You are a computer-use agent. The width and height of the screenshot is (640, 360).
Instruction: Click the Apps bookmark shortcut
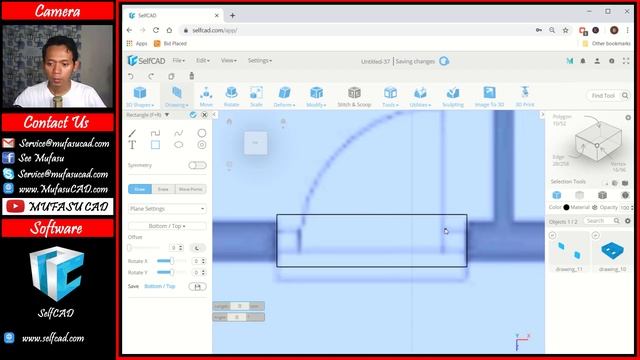coord(137,43)
